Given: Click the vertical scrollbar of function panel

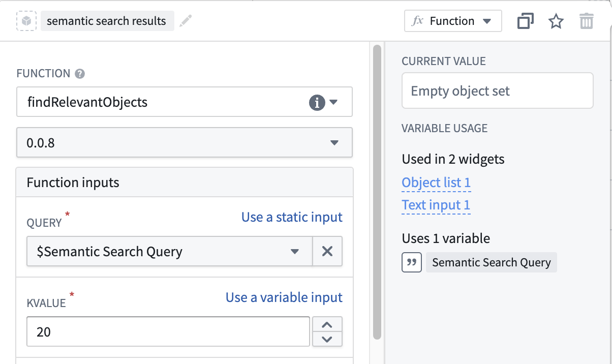Looking at the screenshot, I should point(377,192).
